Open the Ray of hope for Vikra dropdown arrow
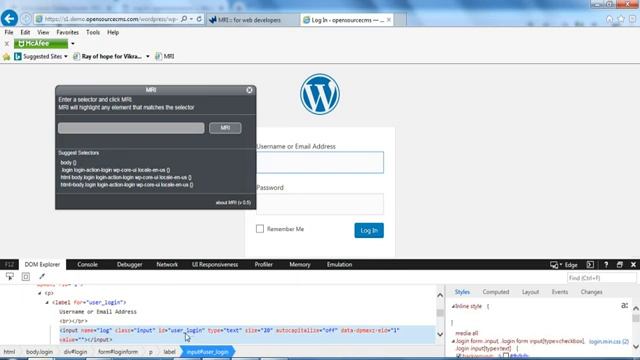This screenshot has height=360, width=640. click(148, 57)
